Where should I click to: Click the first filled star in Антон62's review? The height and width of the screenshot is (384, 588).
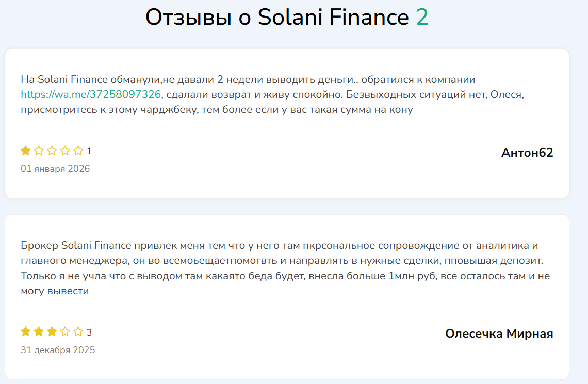tap(25, 151)
